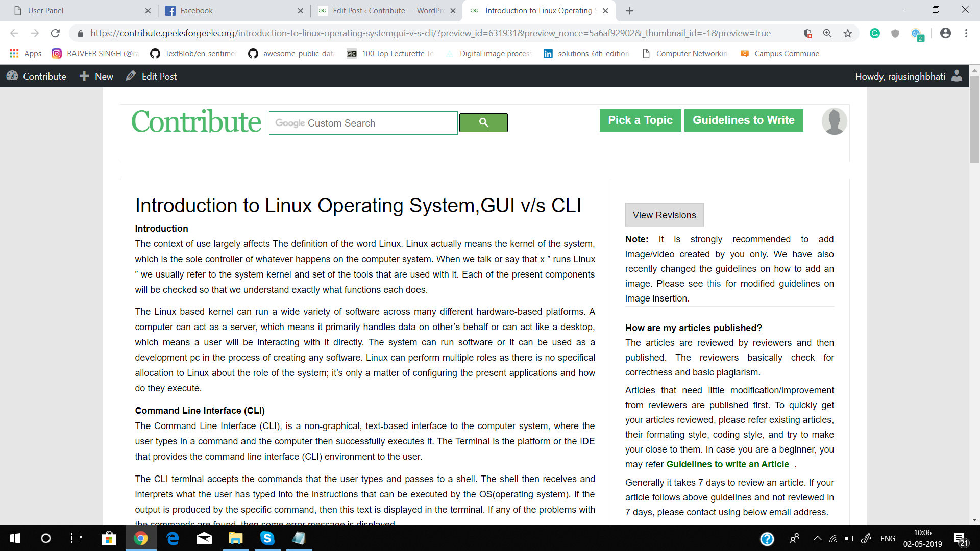Bookmark this page with the star icon
Viewport: 980px width, 551px height.
(848, 33)
